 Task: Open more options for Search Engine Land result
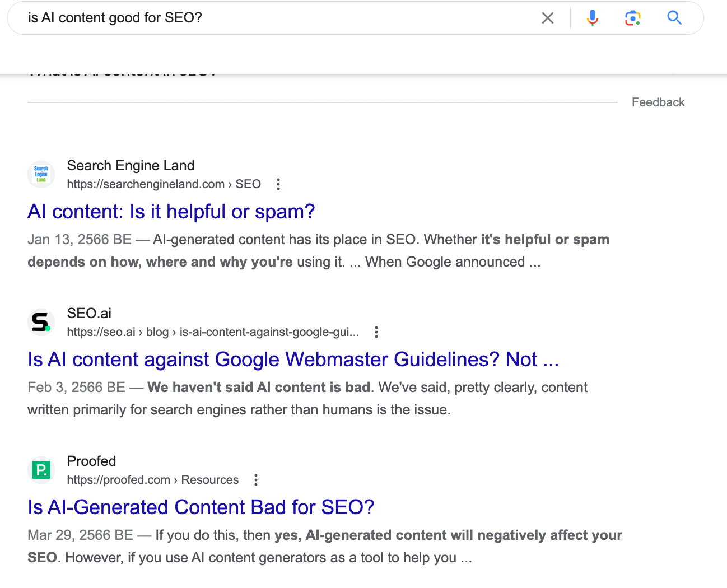click(278, 184)
